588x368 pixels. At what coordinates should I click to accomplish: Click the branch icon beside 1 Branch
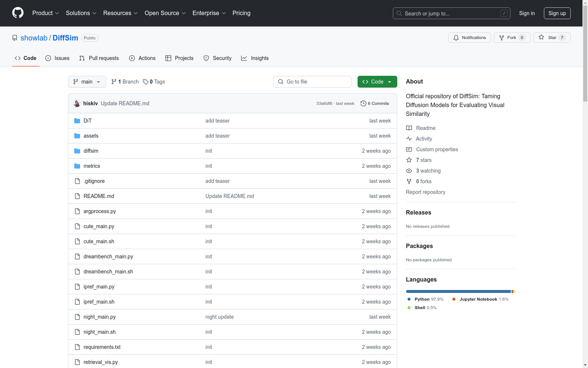[x=114, y=82]
